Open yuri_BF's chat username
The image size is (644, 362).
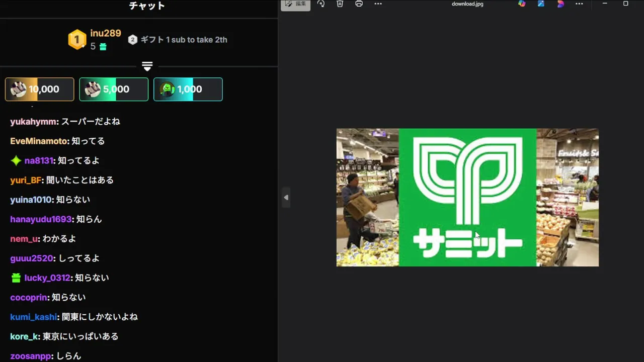[x=26, y=180]
